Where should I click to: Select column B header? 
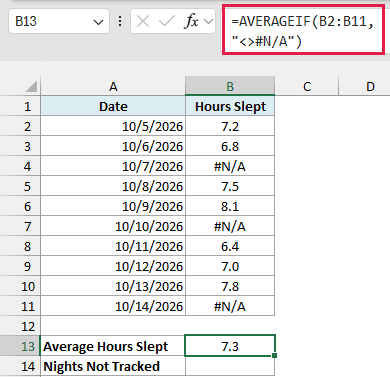click(230, 87)
